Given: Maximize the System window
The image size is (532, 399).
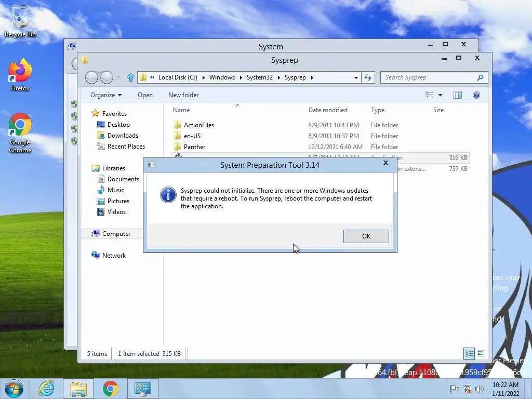Looking at the screenshot, I should 445,45.
